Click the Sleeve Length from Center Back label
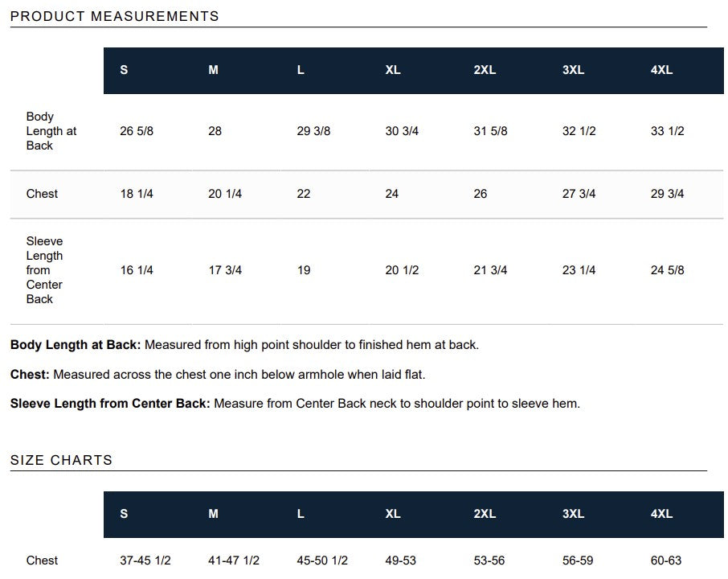Viewport: 728px width, 579px height. (x=44, y=270)
